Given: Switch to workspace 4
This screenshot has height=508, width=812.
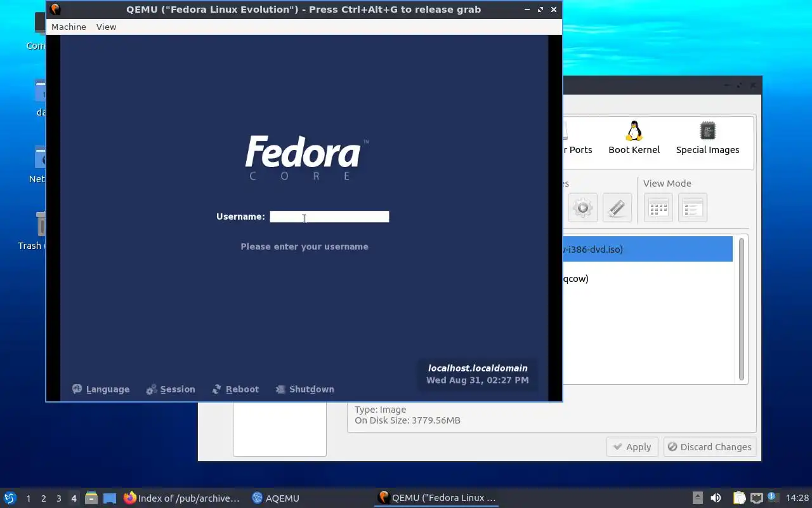Looking at the screenshot, I should pyautogui.click(x=74, y=498).
